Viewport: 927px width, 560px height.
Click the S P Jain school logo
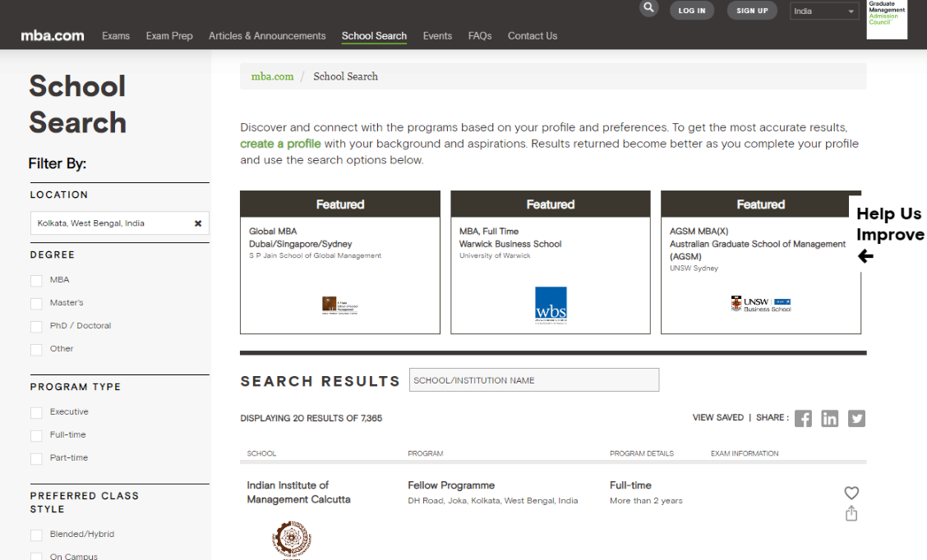340,305
